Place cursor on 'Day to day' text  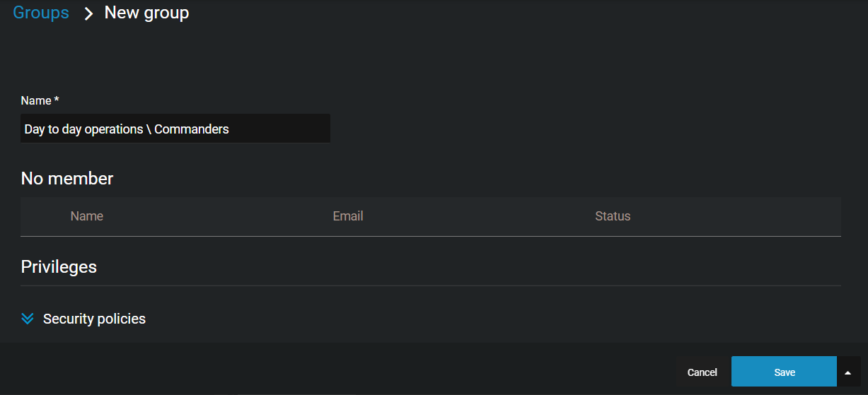(53, 129)
